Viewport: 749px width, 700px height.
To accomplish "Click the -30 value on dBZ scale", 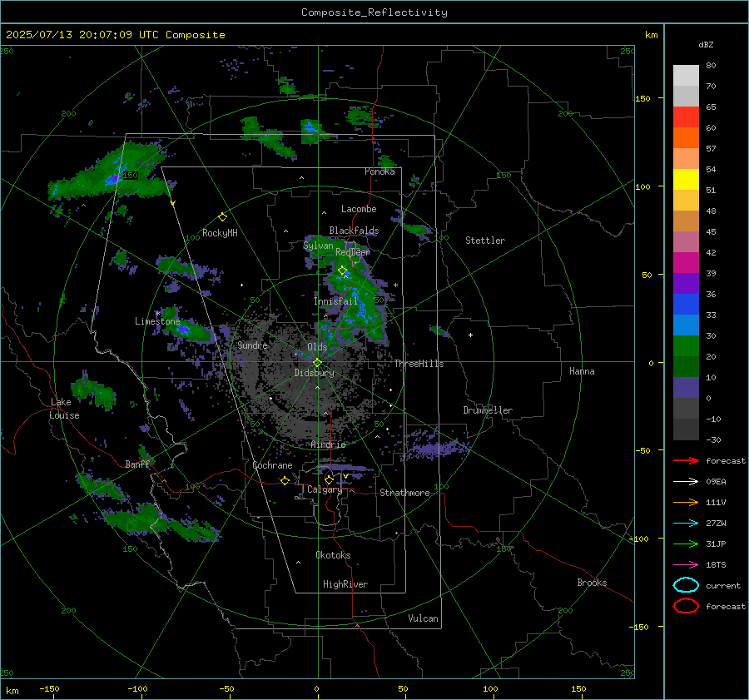I will pos(713,440).
